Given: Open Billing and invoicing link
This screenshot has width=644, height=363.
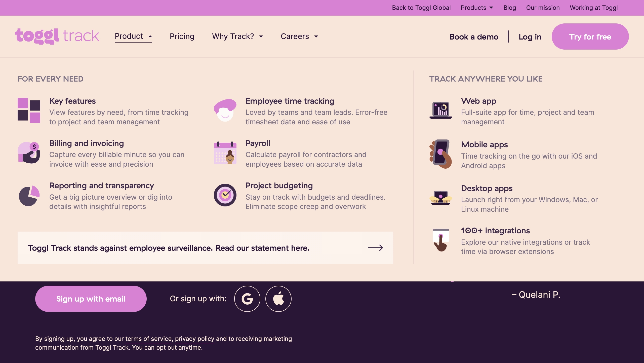Looking at the screenshot, I should 87,143.
